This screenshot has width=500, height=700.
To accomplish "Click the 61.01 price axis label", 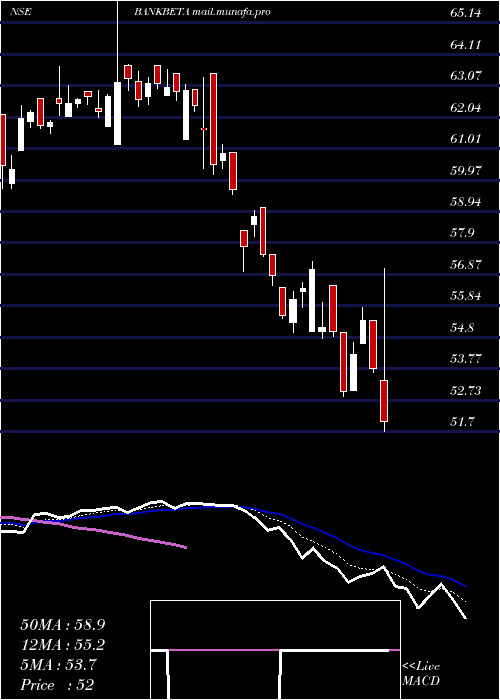I will [x=466, y=139].
